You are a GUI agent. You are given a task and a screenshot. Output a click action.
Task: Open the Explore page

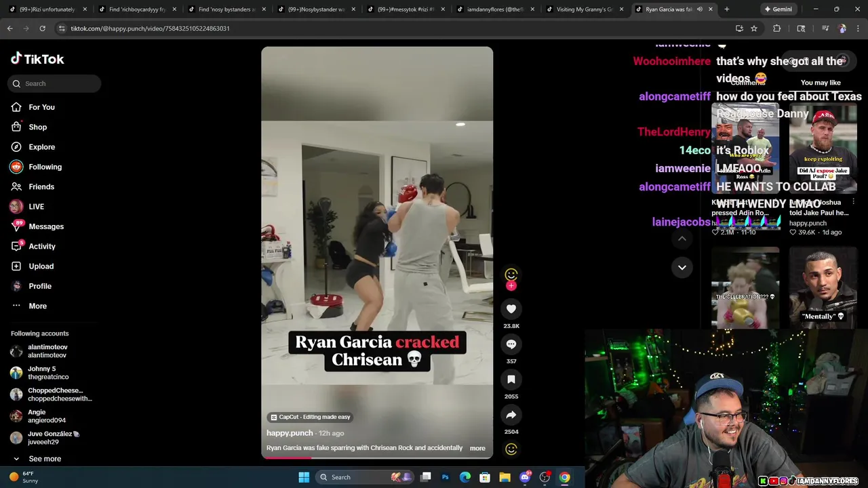click(41, 147)
